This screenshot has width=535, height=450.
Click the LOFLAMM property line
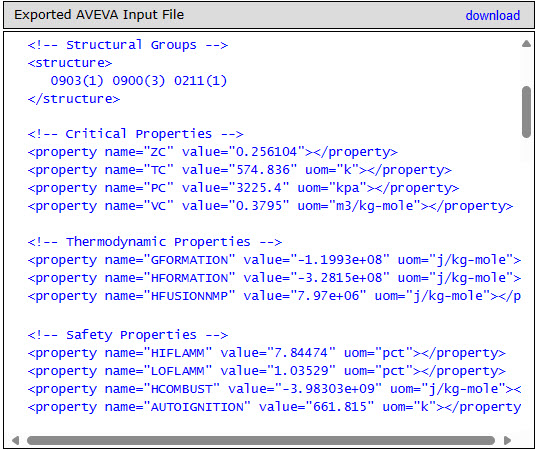(266, 371)
